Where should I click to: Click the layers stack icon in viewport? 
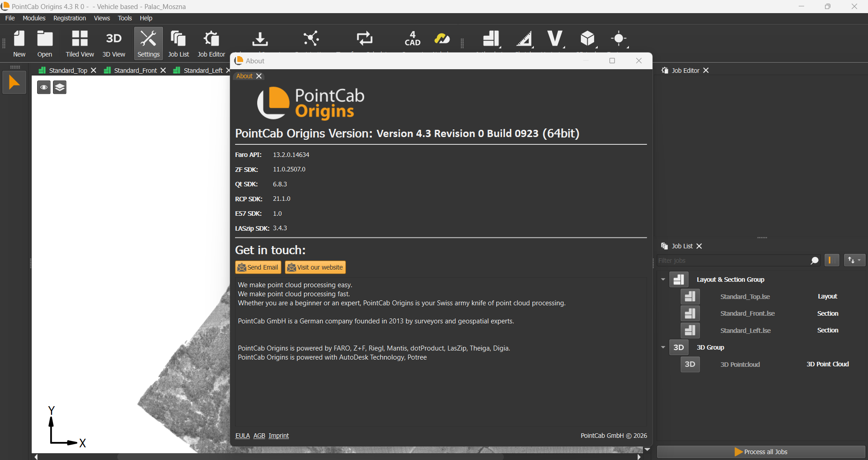[x=60, y=87]
